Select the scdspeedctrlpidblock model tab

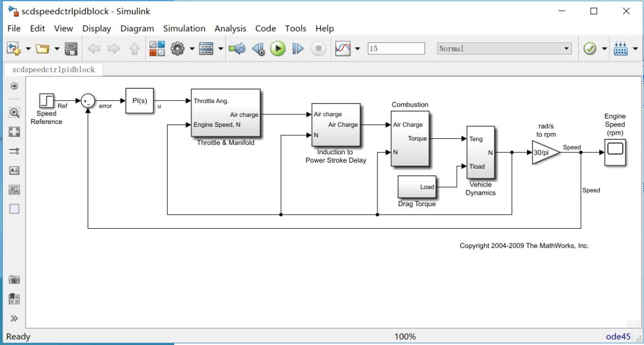[x=54, y=69]
